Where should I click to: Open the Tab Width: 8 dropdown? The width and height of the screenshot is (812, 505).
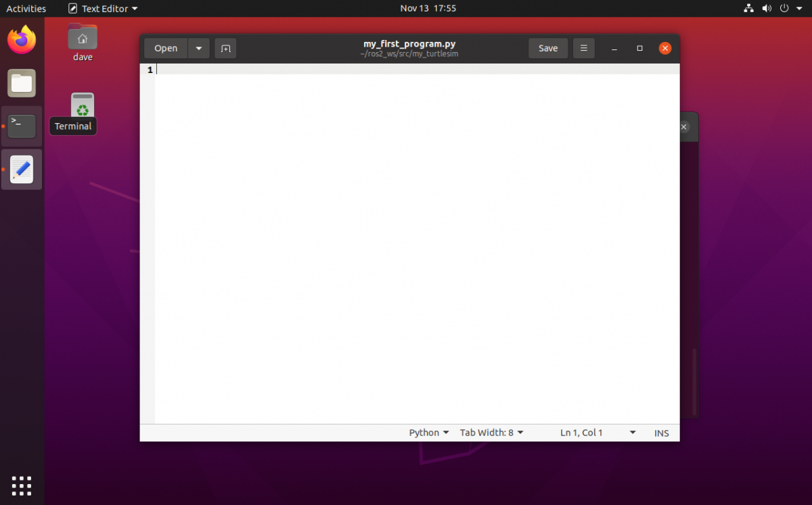(x=491, y=432)
